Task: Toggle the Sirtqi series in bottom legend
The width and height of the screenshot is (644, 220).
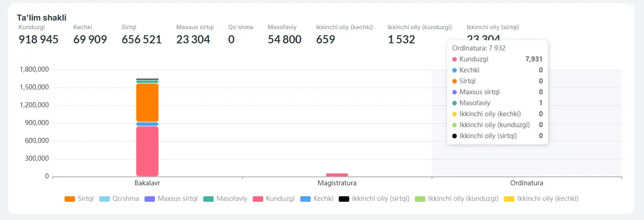Action: point(79,199)
